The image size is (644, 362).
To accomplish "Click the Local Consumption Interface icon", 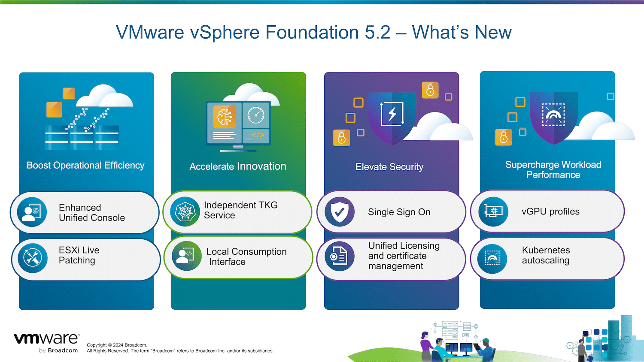I will tap(186, 256).
